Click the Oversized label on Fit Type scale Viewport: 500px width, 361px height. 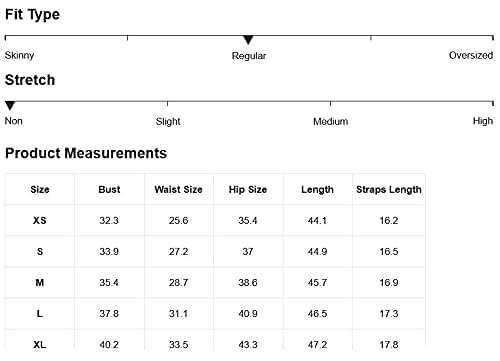click(471, 55)
